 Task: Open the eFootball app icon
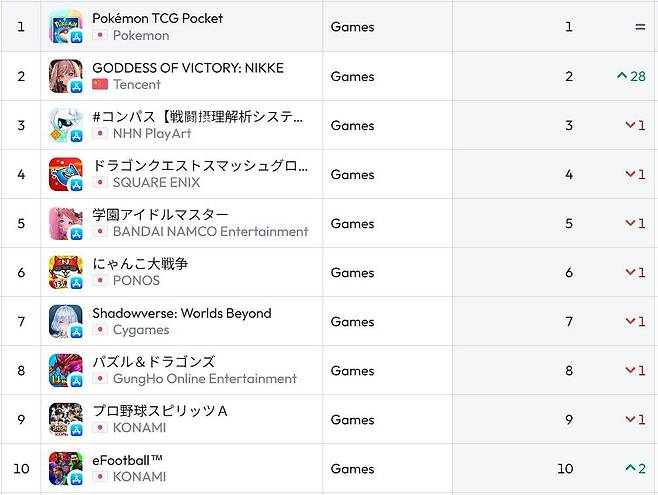tap(65, 468)
